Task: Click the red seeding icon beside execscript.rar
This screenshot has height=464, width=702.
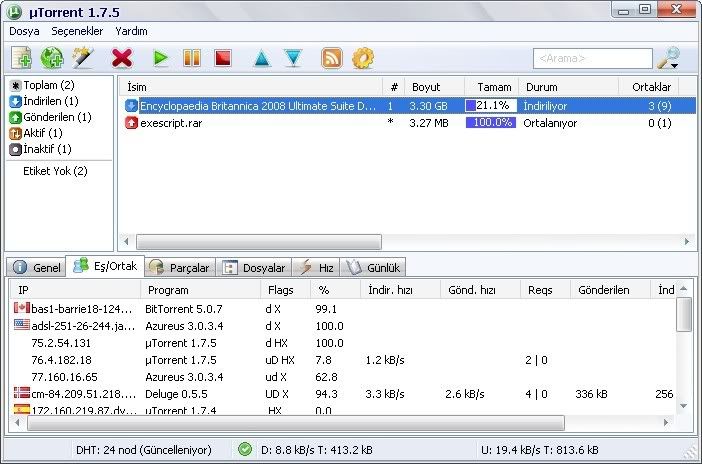Action: click(x=131, y=123)
